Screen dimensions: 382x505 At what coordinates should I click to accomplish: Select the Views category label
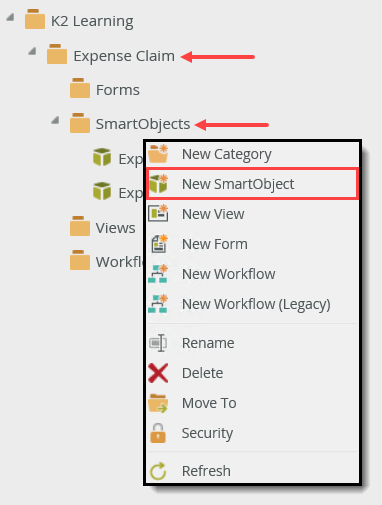[x=115, y=228]
